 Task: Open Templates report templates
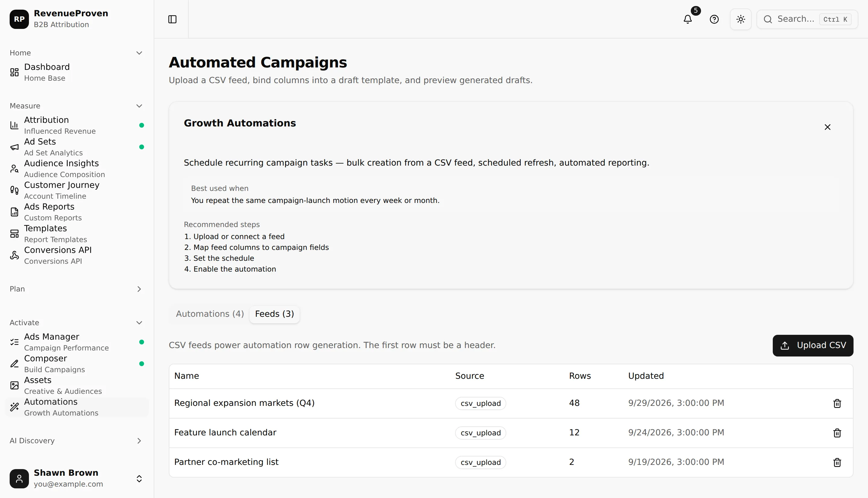(77, 234)
